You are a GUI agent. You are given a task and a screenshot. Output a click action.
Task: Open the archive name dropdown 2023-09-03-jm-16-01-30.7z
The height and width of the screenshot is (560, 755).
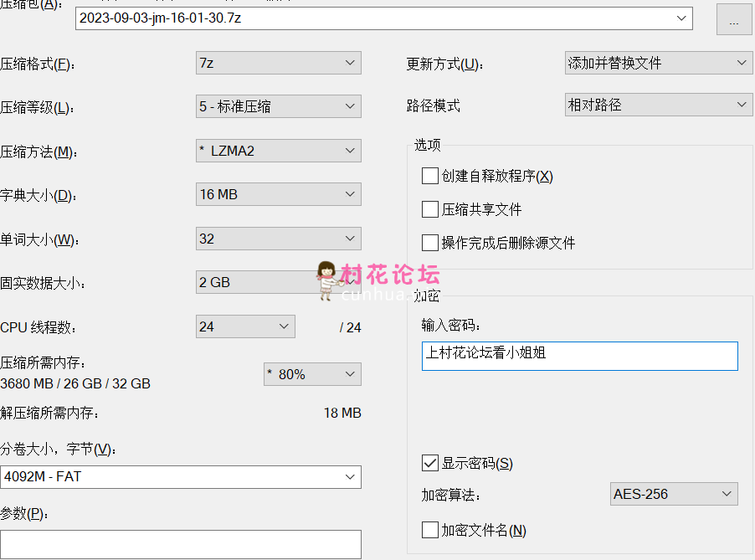[x=383, y=18]
